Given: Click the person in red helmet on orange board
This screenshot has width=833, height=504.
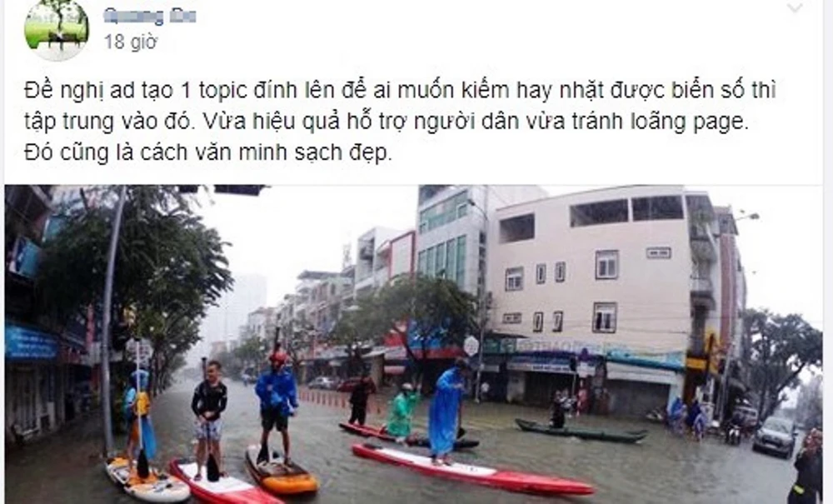Looking at the screenshot, I should 277,406.
